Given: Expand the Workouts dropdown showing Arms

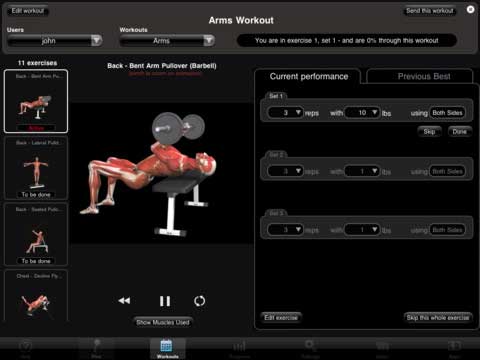Looking at the screenshot, I should [167, 41].
